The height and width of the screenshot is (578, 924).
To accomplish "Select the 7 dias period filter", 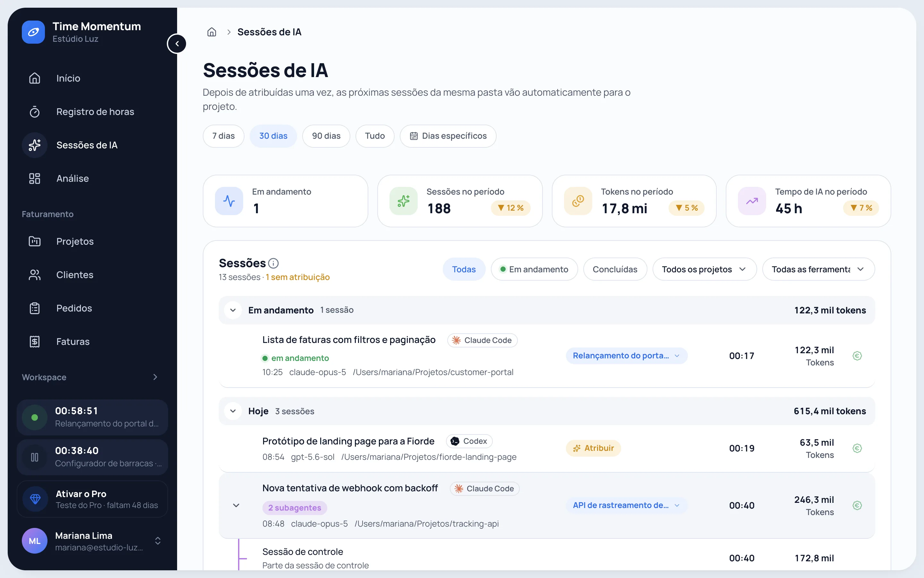I will coord(223,136).
